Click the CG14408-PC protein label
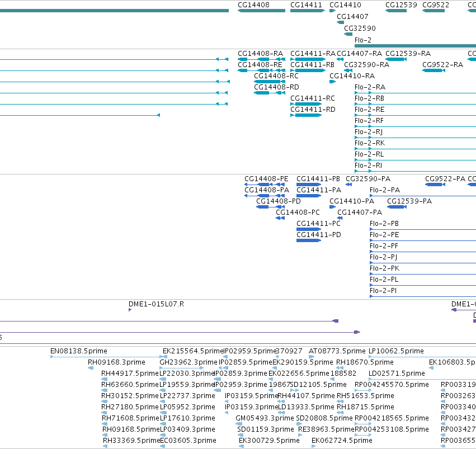The height and width of the screenshot is (449, 476). [298, 212]
